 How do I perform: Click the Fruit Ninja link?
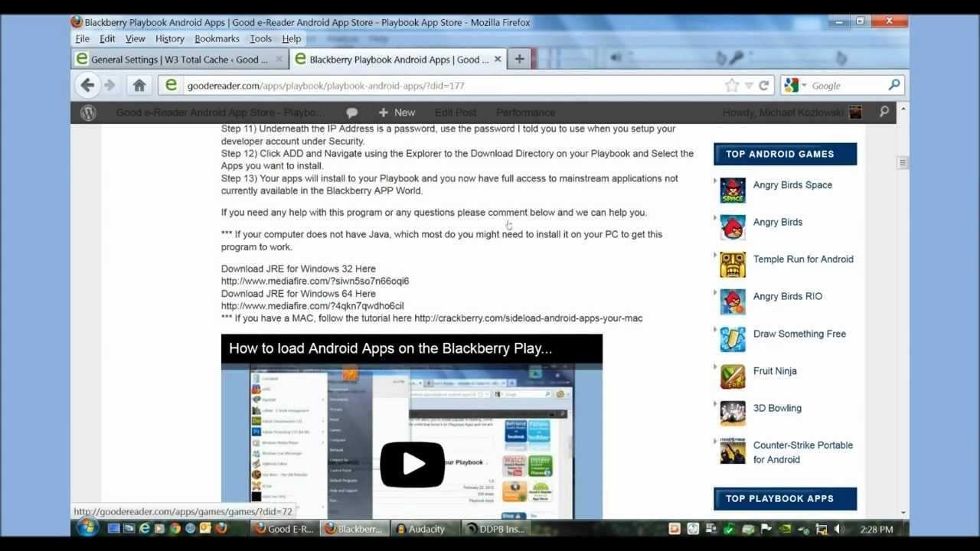(x=775, y=370)
